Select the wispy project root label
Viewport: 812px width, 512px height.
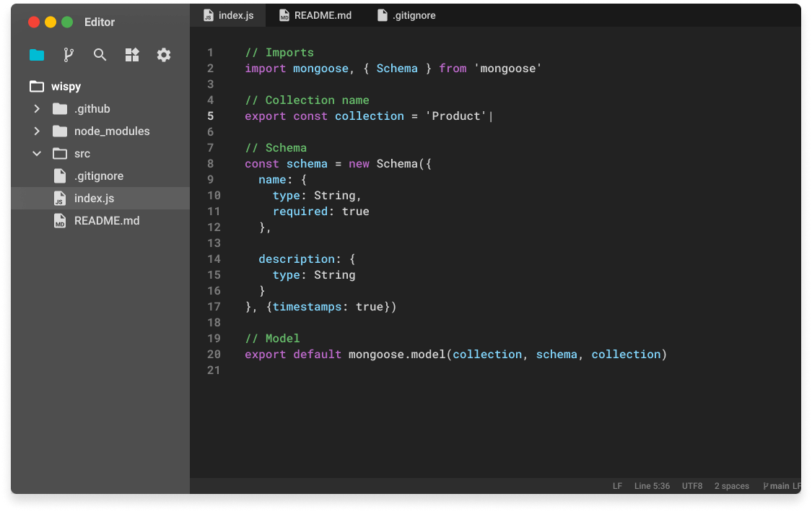66,87
